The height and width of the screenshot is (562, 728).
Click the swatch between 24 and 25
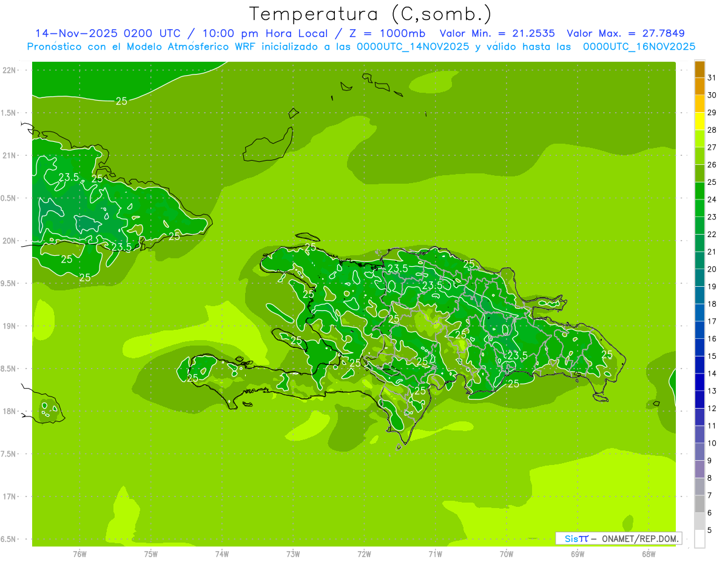click(699, 190)
